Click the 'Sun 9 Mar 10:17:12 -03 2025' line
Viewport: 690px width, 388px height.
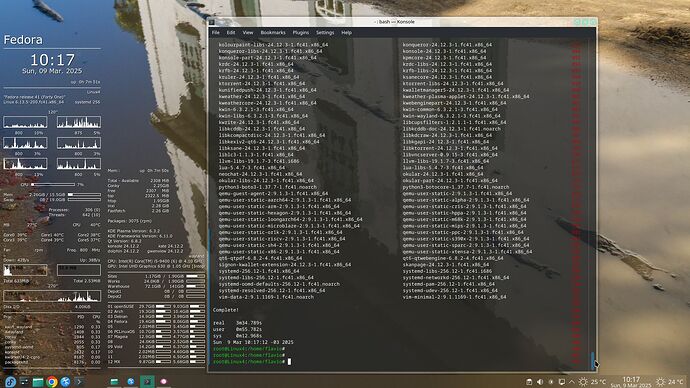[x=253, y=342]
